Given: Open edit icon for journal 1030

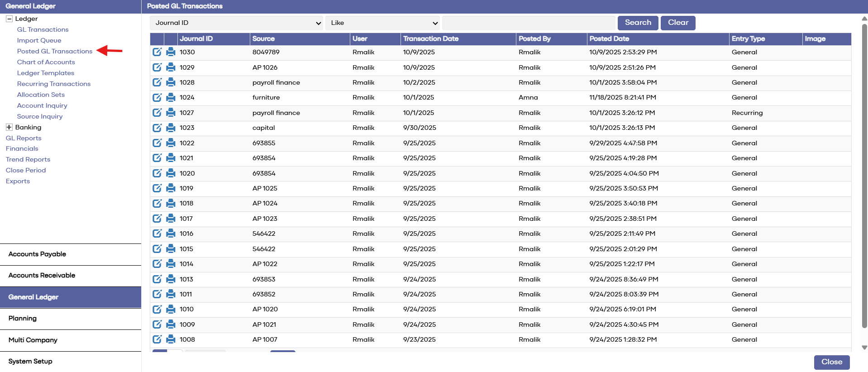Looking at the screenshot, I should tap(157, 52).
